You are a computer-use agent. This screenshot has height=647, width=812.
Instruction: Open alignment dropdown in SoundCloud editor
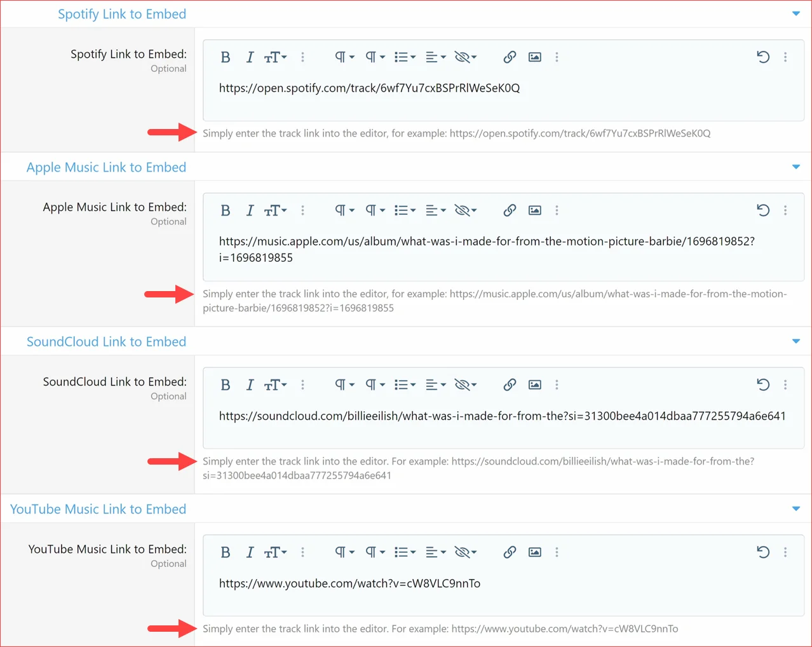435,385
